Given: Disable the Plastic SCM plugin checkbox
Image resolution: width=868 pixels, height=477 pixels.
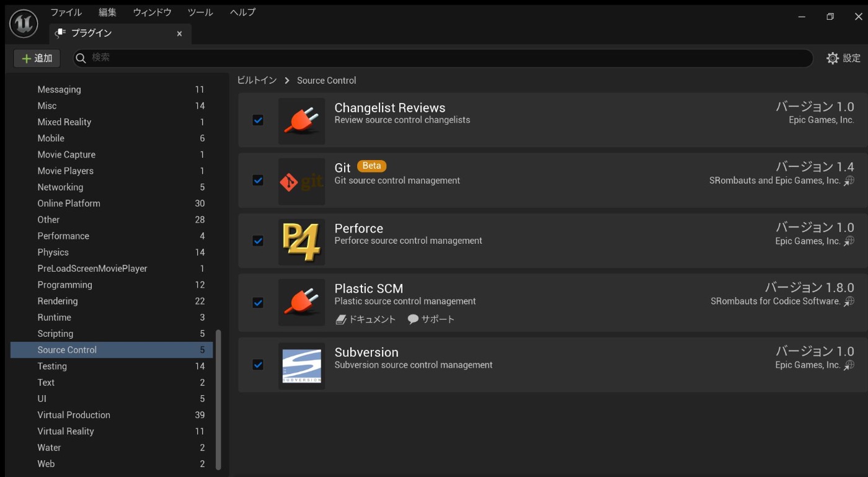Looking at the screenshot, I should coord(258,303).
